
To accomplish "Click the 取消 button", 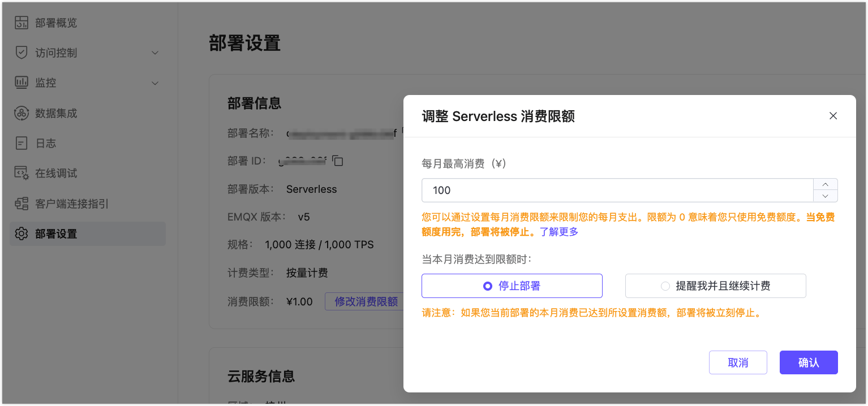I will 737,362.
